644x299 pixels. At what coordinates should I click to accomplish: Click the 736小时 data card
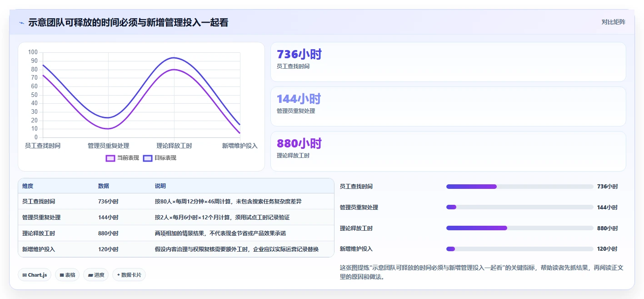pos(448,62)
